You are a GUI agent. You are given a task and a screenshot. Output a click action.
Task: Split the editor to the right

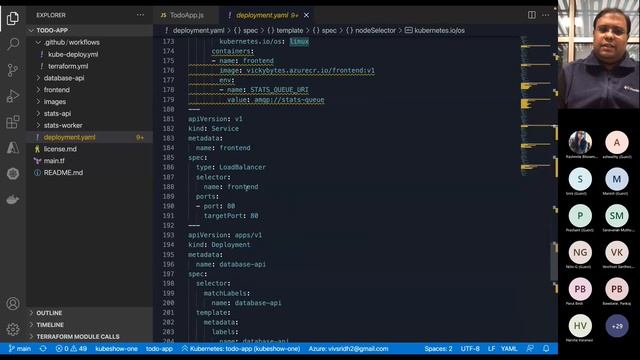pos(531,15)
